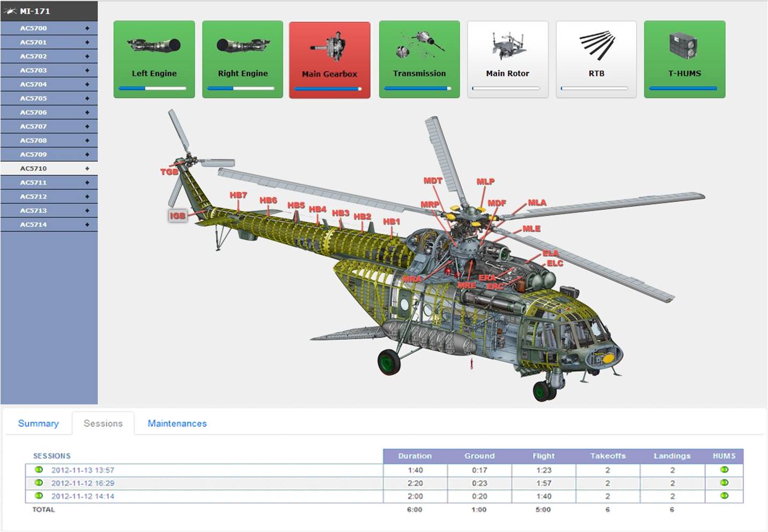Click the Landings column header
The image size is (768, 532).
673,456
